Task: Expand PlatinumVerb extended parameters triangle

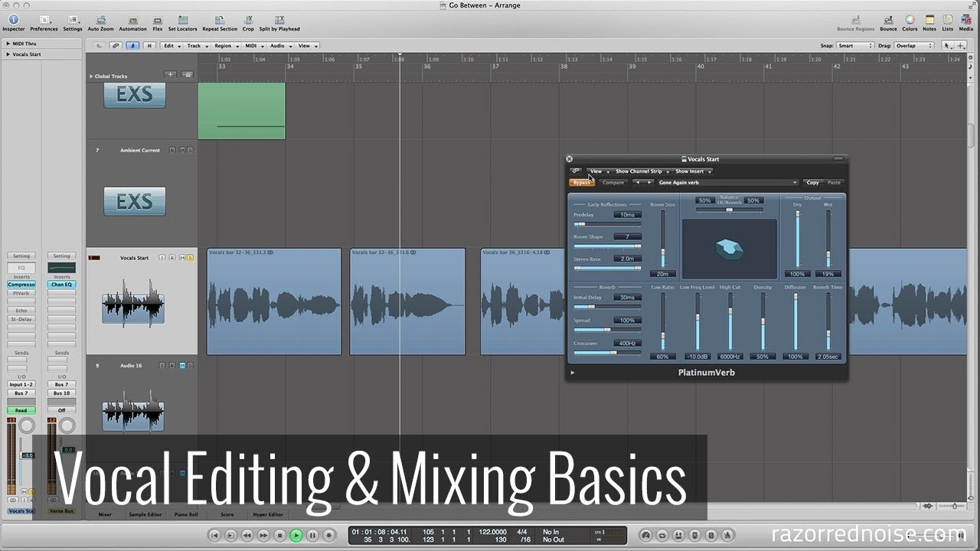Action: coord(572,373)
